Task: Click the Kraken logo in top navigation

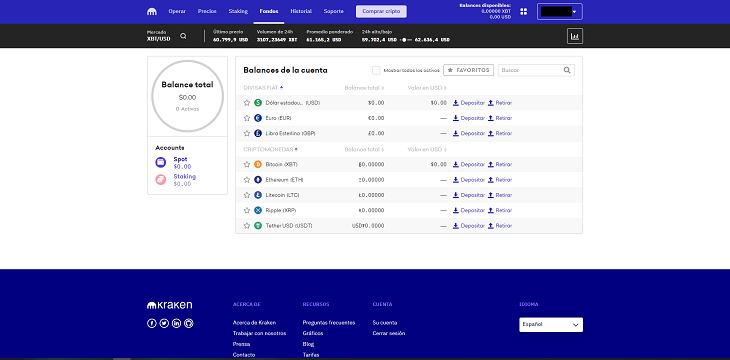Action: point(152,12)
